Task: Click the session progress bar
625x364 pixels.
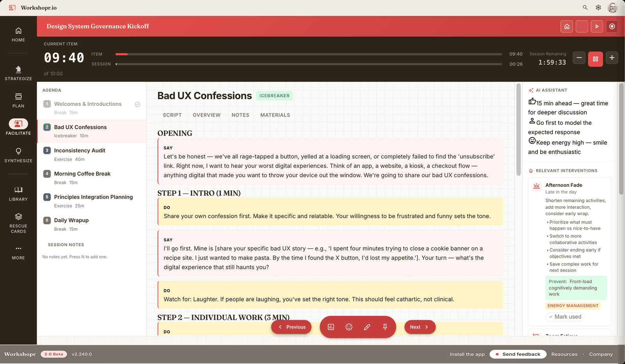Action: pyautogui.click(x=309, y=64)
